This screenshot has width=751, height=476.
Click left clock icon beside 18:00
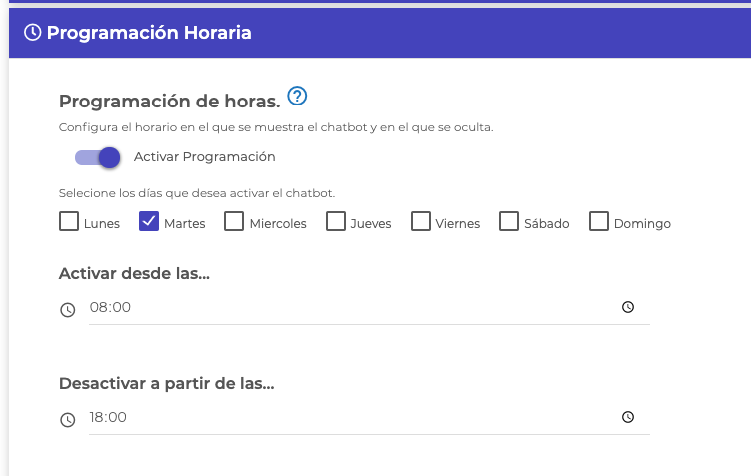pyautogui.click(x=68, y=420)
